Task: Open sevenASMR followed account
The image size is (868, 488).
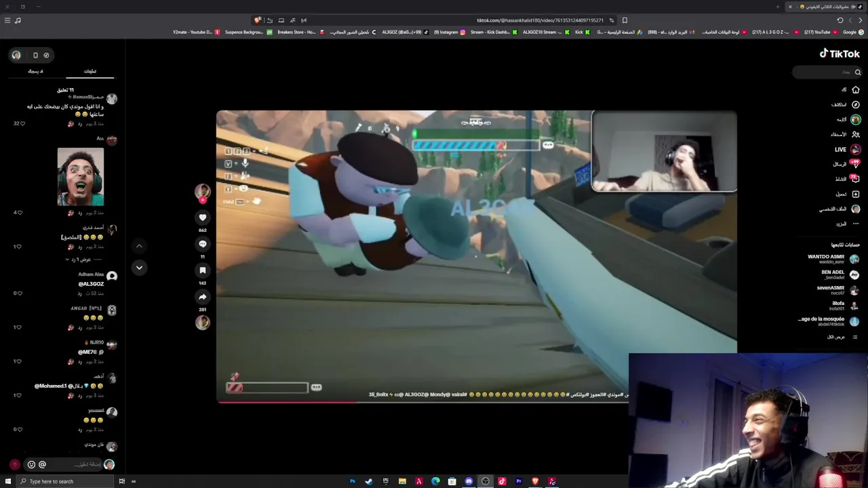Action: [x=837, y=290]
